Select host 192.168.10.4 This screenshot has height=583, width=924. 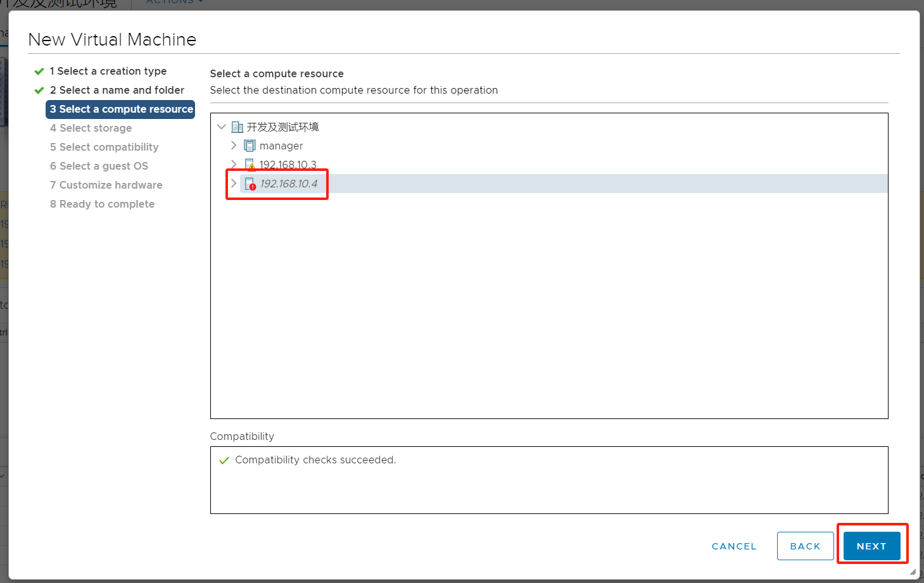click(x=289, y=184)
